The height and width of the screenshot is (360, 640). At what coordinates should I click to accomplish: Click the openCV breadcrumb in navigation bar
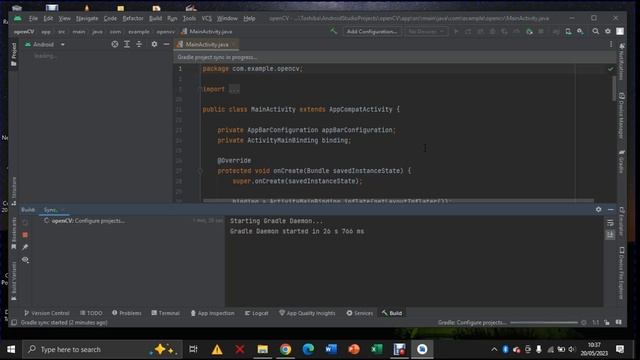click(x=24, y=31)
